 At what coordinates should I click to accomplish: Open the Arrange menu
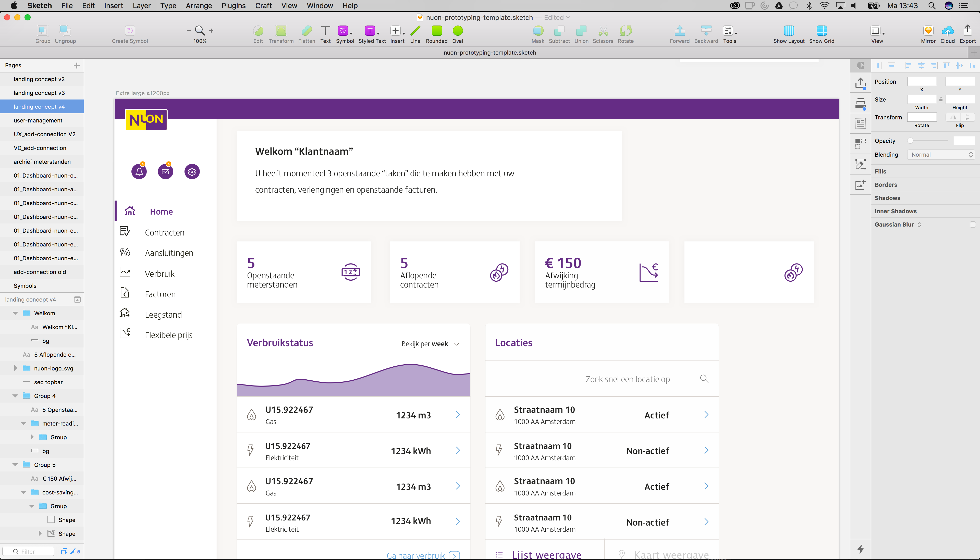click(199, 6)
